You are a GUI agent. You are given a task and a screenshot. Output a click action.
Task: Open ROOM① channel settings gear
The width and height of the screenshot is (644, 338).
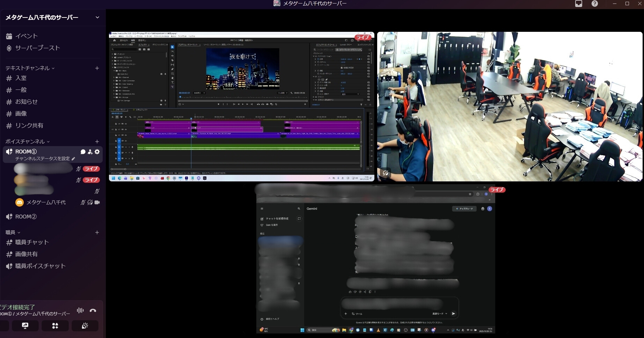tap(97, 152)
